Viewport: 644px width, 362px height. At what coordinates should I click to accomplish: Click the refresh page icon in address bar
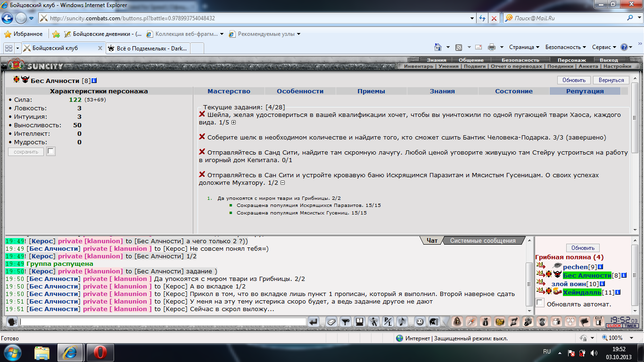click(482, 18)
